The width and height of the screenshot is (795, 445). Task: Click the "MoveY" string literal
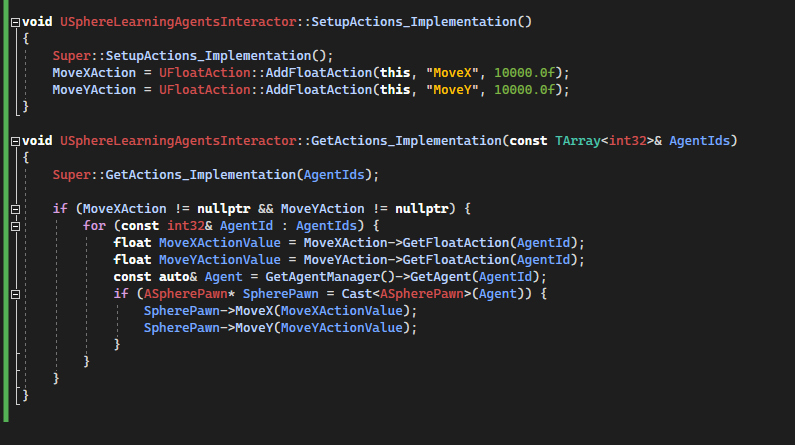pyautogui.click(x=452, y=90)
